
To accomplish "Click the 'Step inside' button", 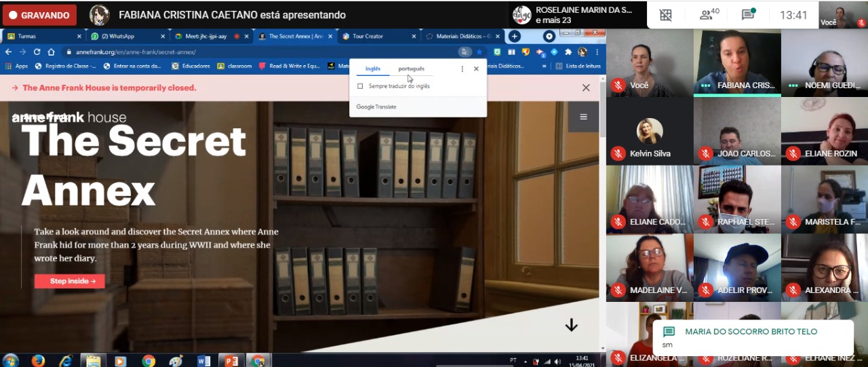I will coord(70,281).
